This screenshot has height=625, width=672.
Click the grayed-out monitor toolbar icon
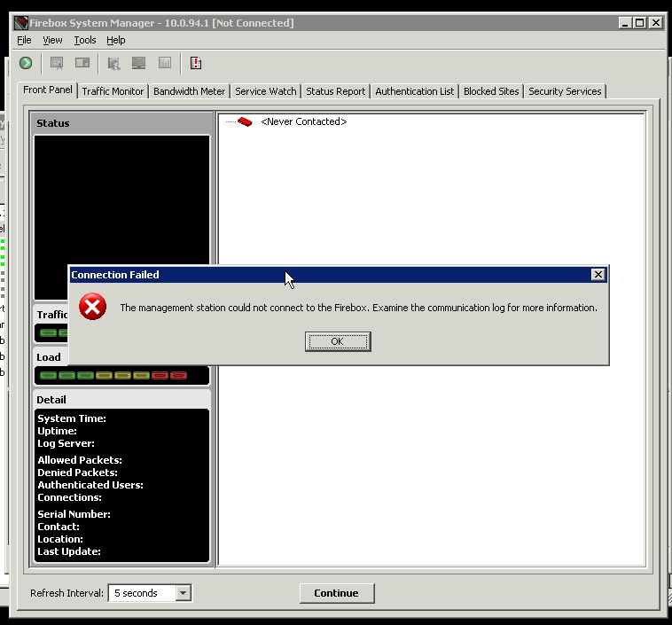tap(138, 63)
